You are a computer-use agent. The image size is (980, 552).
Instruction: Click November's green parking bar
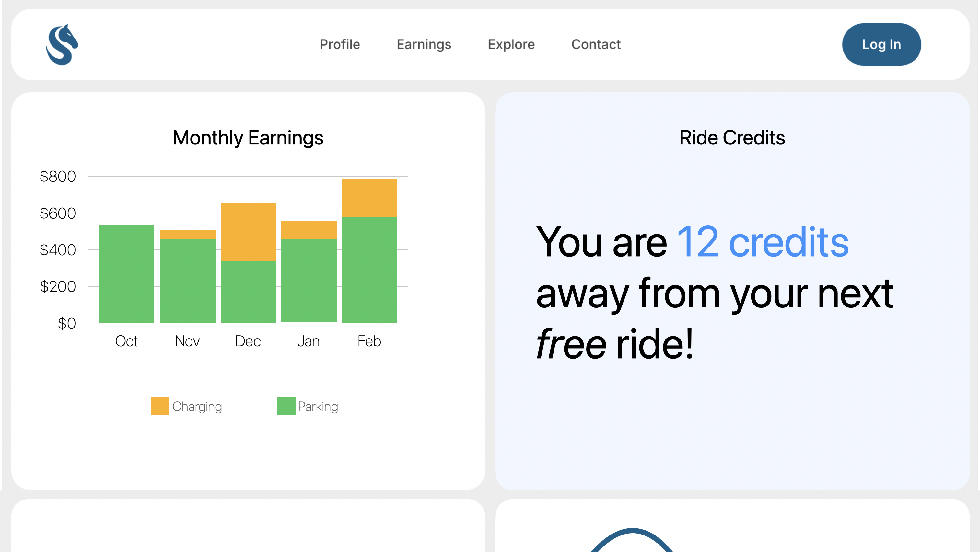[188, 280]
